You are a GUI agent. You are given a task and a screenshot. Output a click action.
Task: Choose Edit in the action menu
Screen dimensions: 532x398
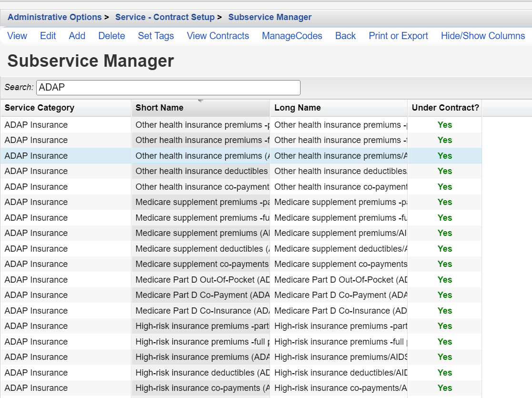click(x=48, y=36)
